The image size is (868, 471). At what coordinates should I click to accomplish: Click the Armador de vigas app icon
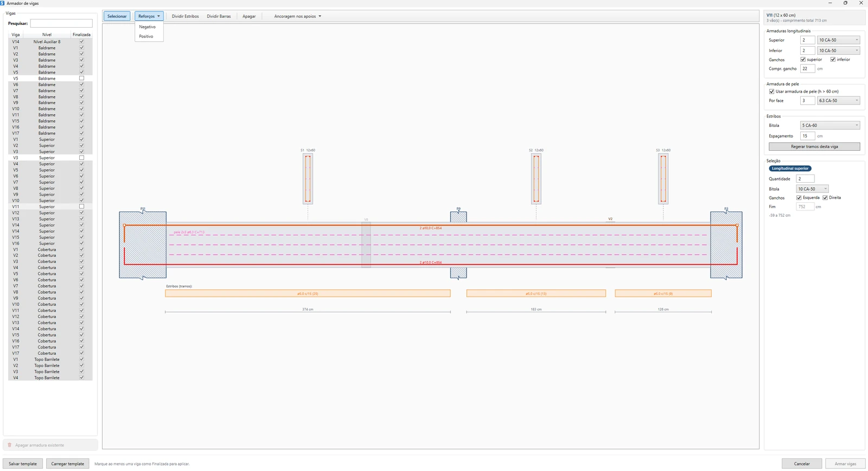2,3
